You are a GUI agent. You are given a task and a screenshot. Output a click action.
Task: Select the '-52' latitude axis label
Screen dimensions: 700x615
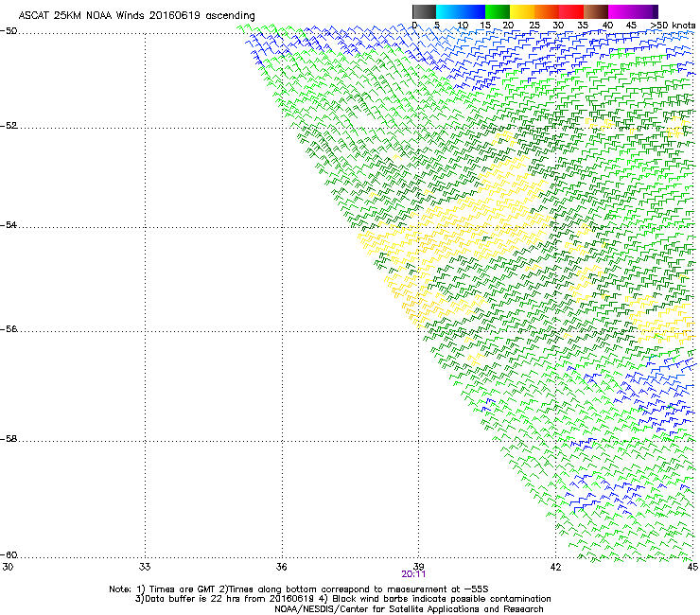9,126
